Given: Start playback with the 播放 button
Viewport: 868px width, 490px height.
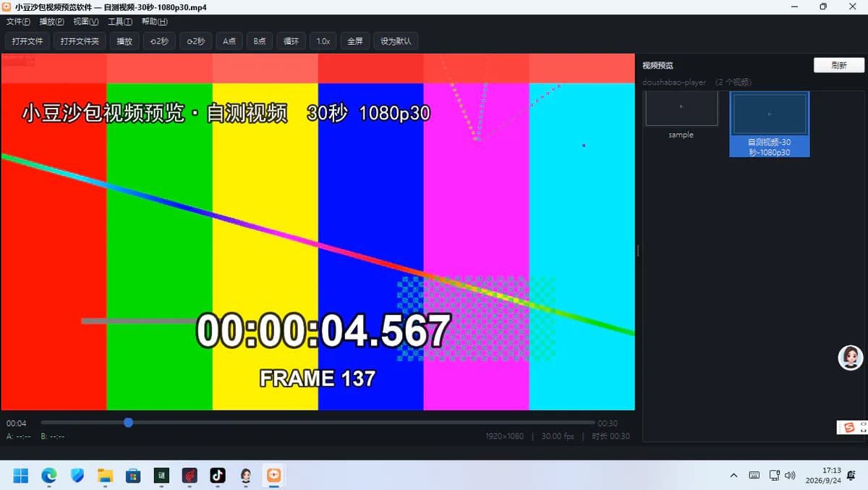Looking at the screenshot, I should 124,41.
